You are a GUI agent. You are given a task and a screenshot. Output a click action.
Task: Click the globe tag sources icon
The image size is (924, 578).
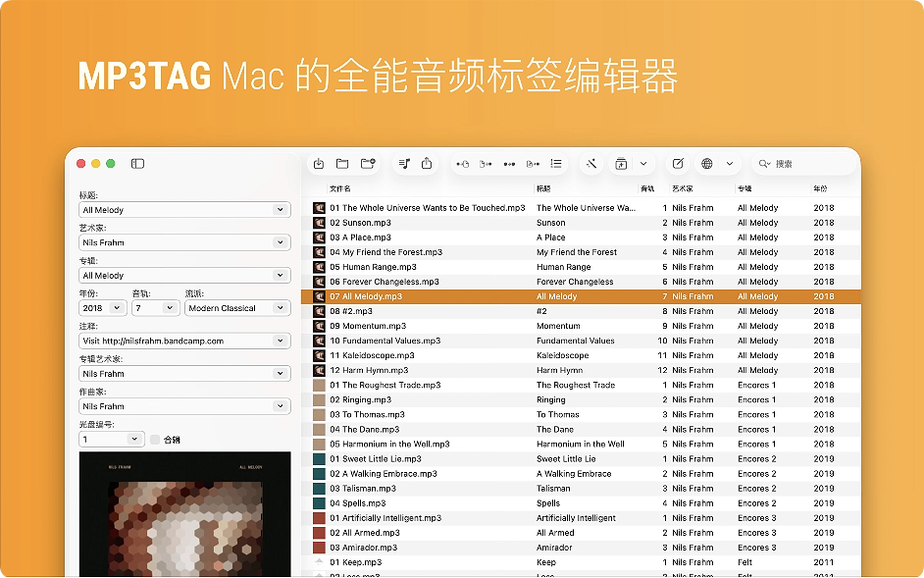coord(707,164)
